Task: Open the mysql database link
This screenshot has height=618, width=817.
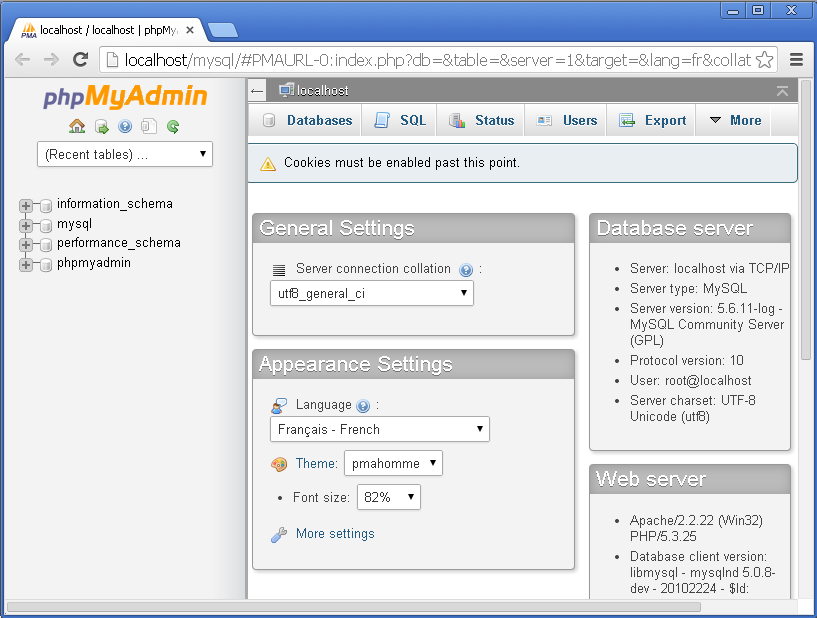Action: (x=75, y=224)
